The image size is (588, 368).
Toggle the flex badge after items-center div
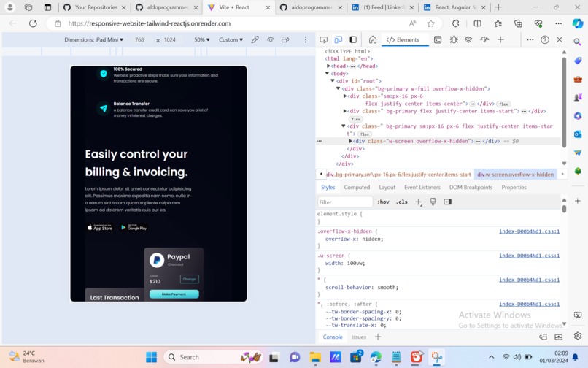click(503, 104)
